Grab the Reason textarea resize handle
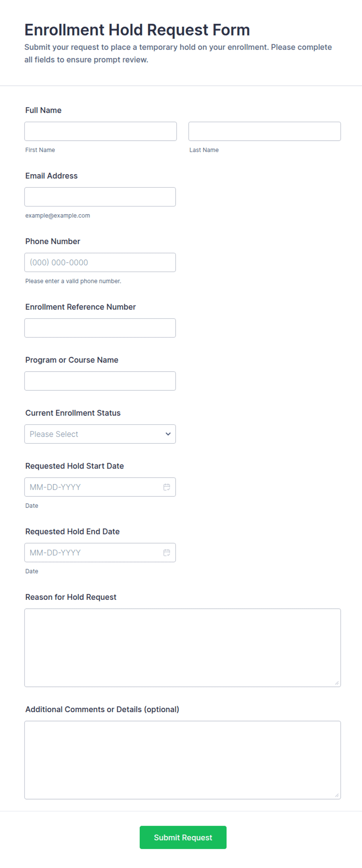This screenshot has width=362, height=868. point(337,683)
